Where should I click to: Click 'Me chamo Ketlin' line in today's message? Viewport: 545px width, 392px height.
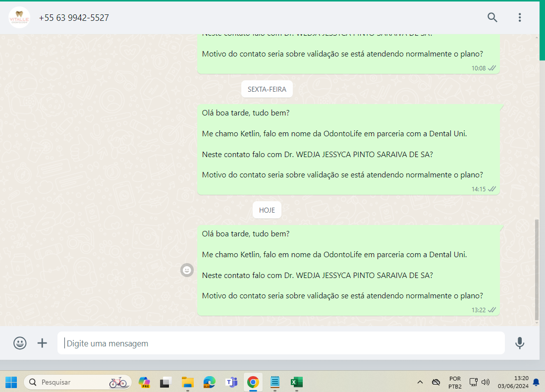click(x=334, y=255)
